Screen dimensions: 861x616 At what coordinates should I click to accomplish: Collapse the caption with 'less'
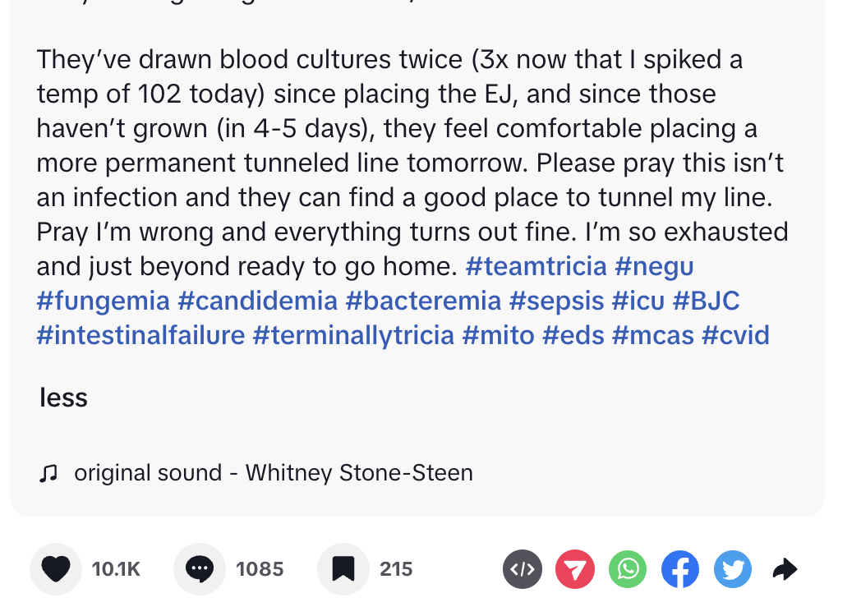tap(63, 398)
